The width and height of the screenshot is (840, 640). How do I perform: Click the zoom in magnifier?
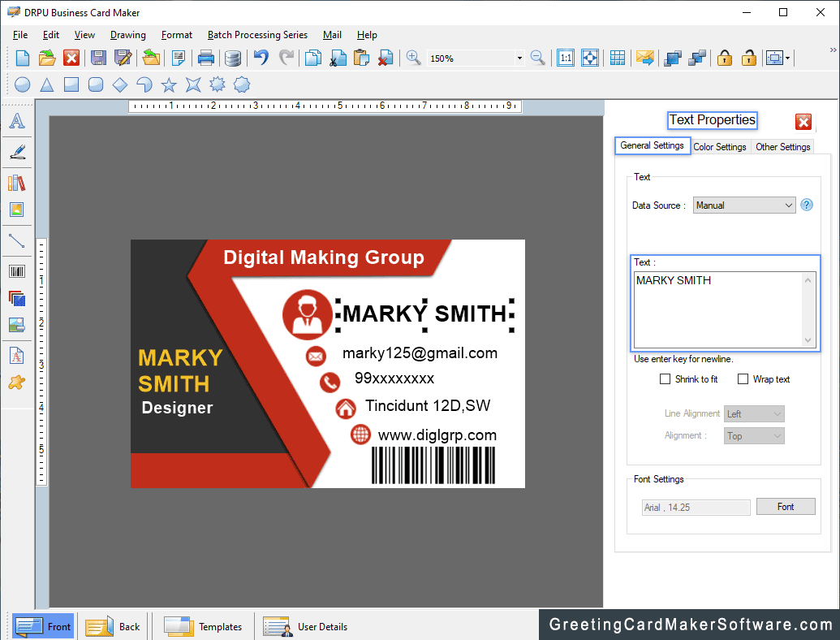pos(413,58)
